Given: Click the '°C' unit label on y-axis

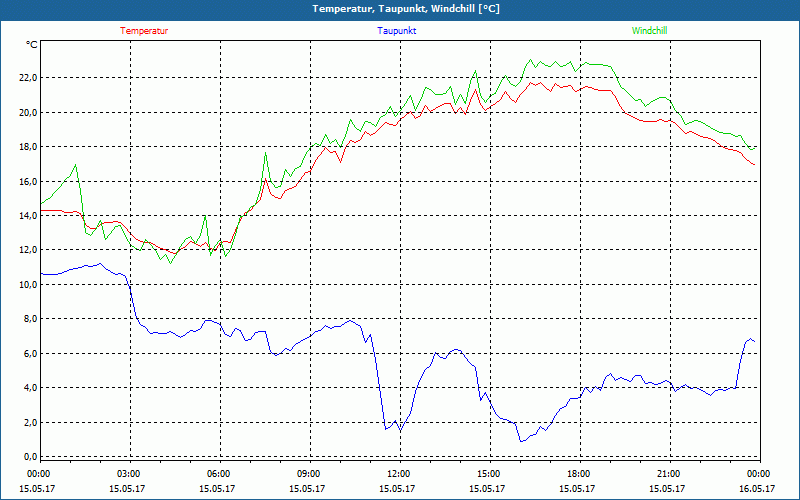Looking at the screenshot, I should pos(32,45).
